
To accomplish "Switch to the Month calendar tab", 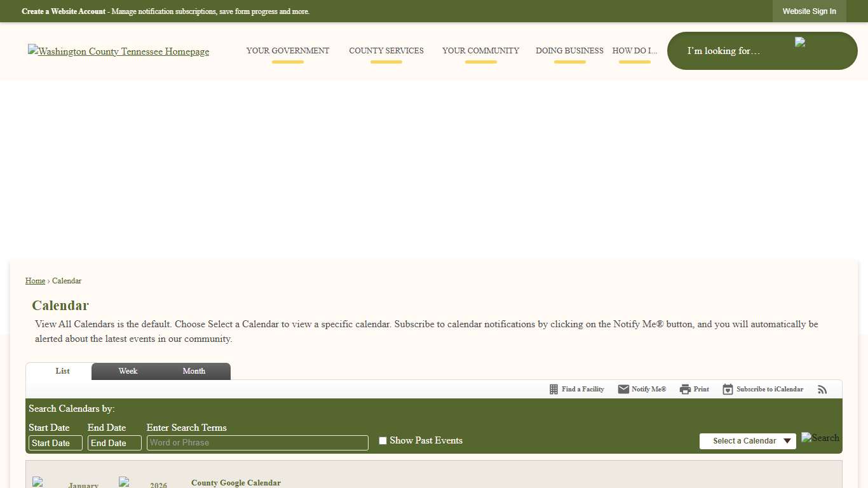I will click(194, 371).
